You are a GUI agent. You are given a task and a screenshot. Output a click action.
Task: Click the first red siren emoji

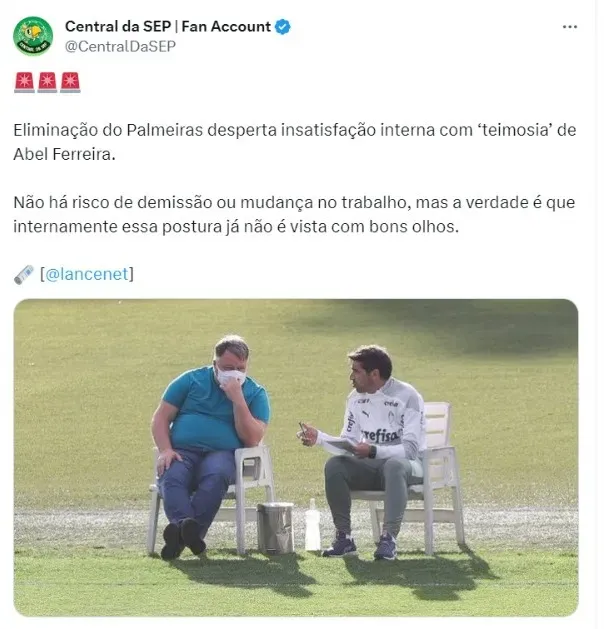pos(24,82)
